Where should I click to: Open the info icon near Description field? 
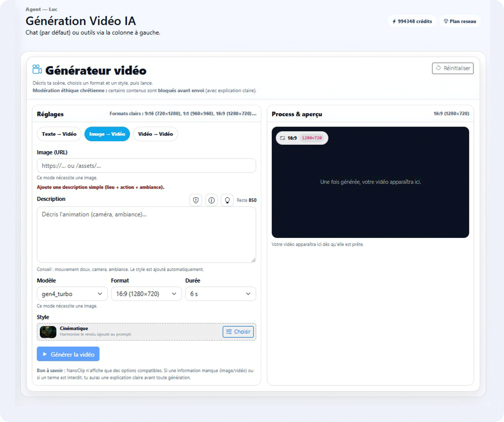(211, 200)
